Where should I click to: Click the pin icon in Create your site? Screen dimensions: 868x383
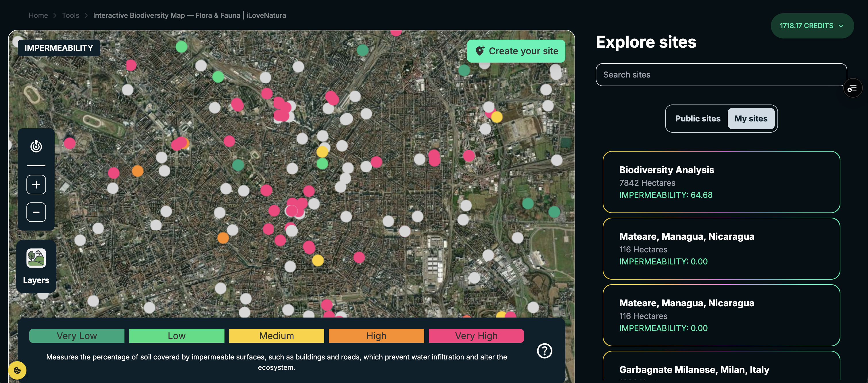480,51
